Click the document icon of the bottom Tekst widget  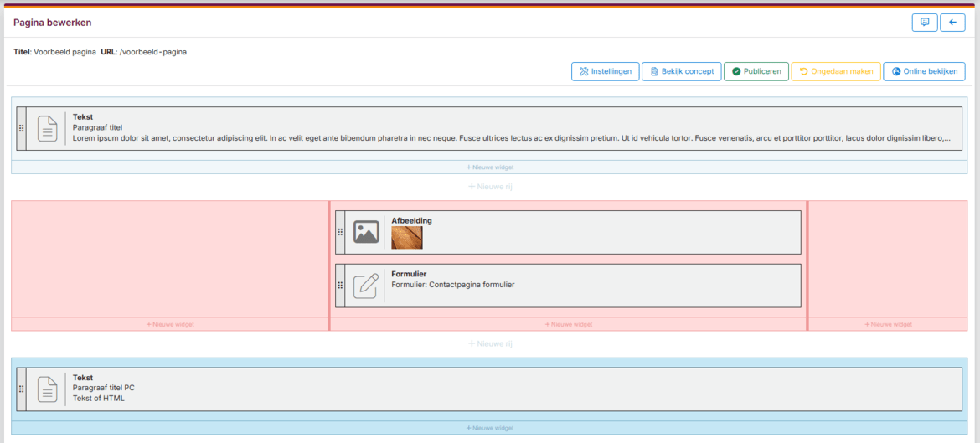pyautogui.click(x=48, y=389)
